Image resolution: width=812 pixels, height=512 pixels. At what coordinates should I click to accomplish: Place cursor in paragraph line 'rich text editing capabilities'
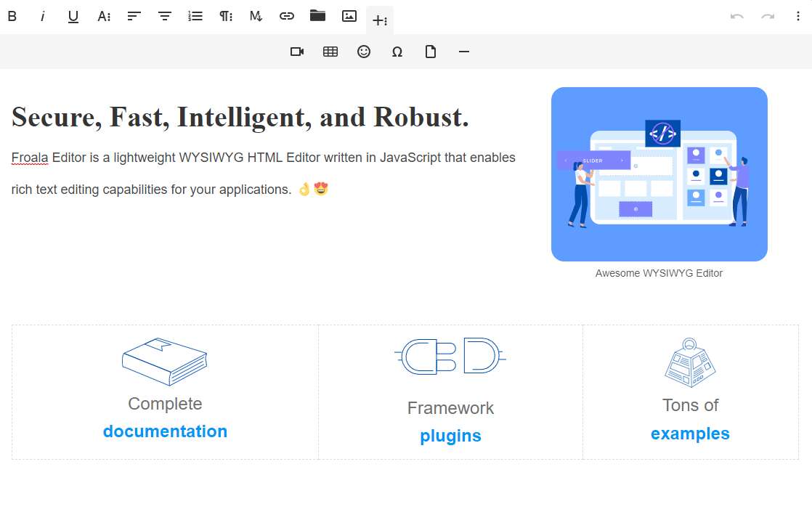pyautogui.click(x=151, y=190)
